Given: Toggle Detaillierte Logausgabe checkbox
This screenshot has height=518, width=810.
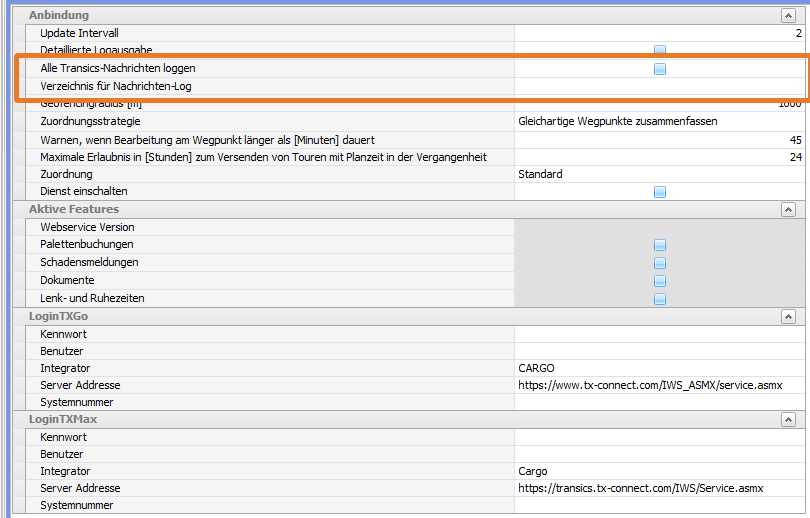Looking at the screenshot, I should 660,50.
